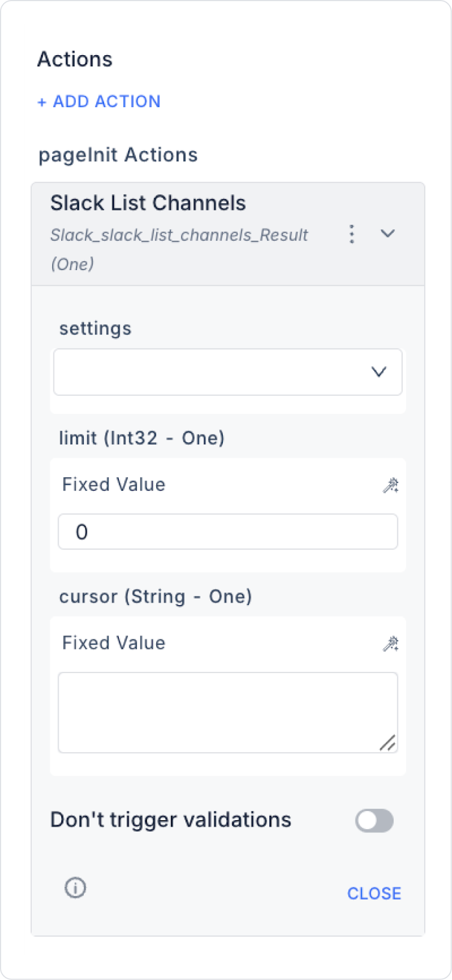
Task: Click the magic wand icon beside limit Fixed Value
Action: 390,486
